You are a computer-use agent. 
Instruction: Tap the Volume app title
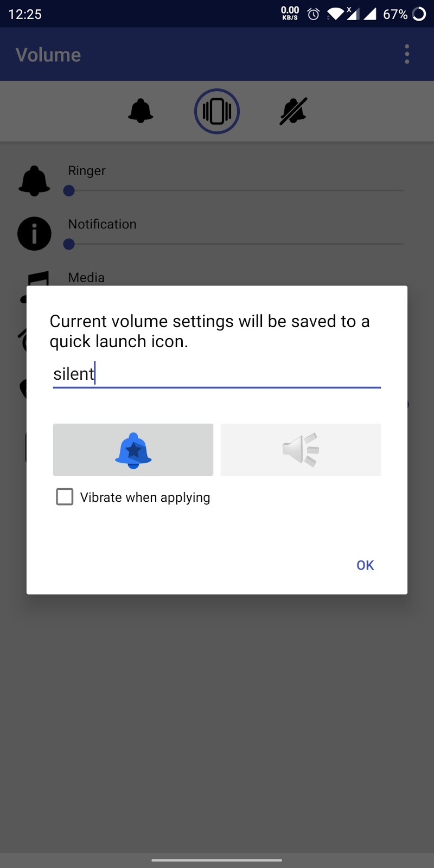tap(48, 55)
